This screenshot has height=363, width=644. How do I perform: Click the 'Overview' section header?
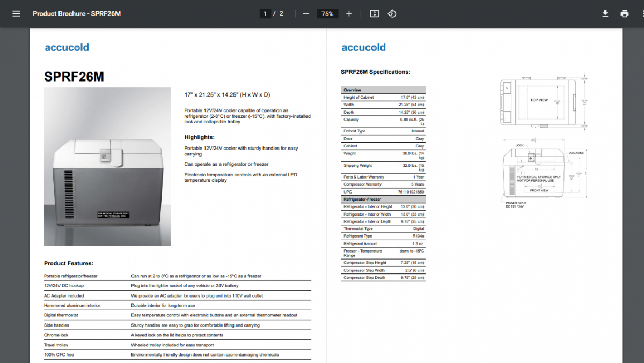tap(383, 90)
